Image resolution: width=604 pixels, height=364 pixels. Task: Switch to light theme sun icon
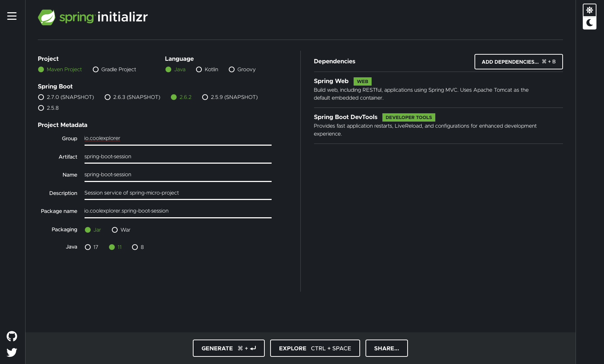pyautogui.click(x=590, y=10)
